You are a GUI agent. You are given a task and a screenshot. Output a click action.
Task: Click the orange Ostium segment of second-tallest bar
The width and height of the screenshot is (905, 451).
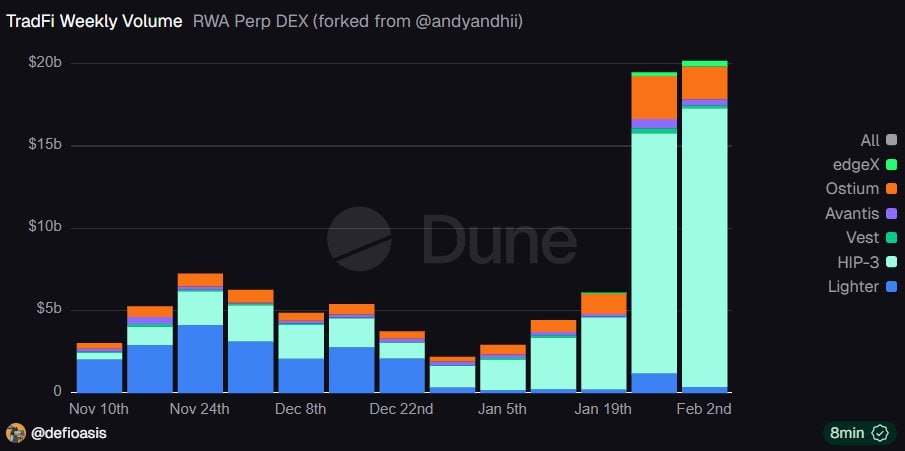[654, 96]
